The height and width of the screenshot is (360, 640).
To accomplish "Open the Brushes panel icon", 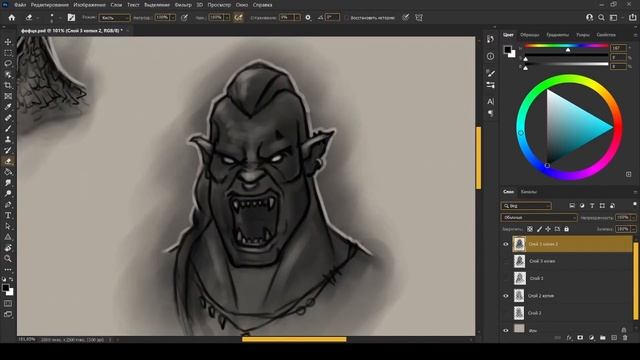I will (x=491, y=73).
